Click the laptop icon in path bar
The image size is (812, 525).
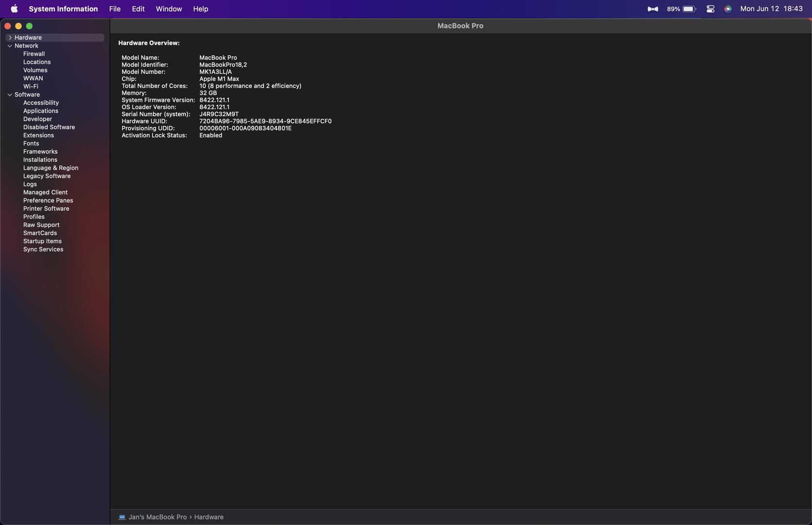pos(122,517)
